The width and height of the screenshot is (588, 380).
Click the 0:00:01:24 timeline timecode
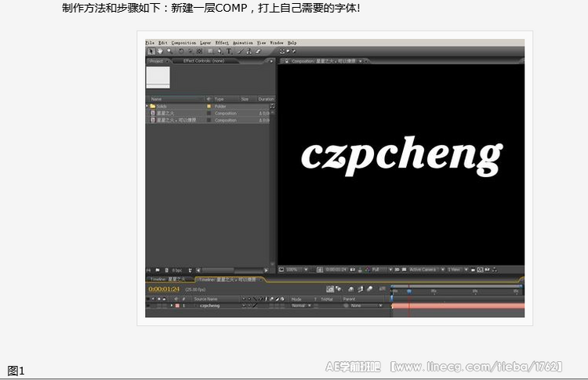[164, 289]
